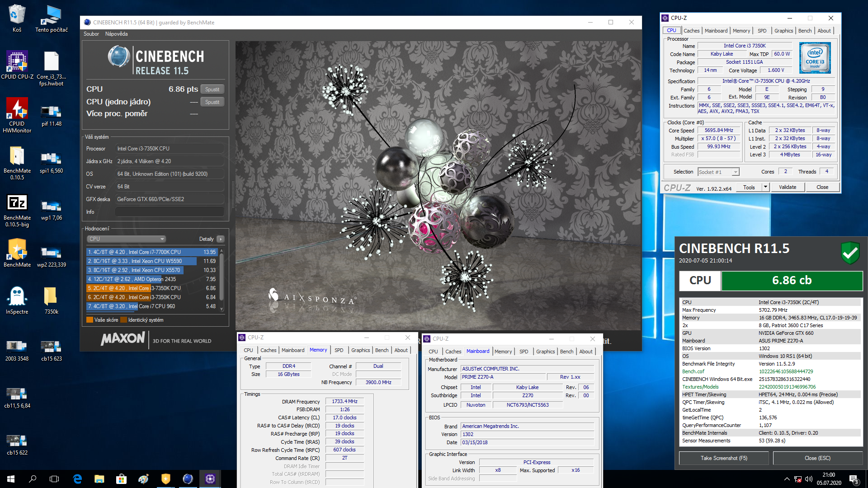Launch CPUID HWMonitor desktop shortcut
The height and width of the screenshot is (488, 868).
click(17, 115)
